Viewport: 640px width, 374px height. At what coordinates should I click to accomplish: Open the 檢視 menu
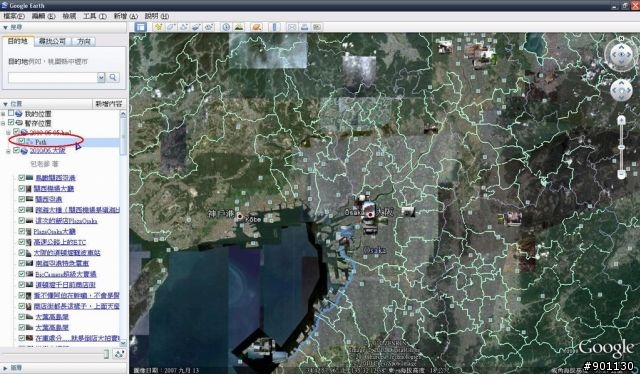click(69, 16)
